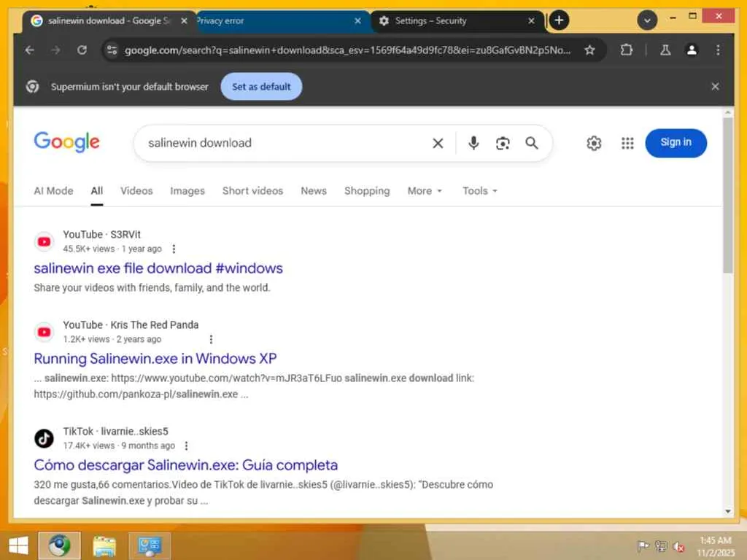Viewport: 747px width, 560px height.
Task: Click the page vertical scrollbar thumb
Action: point(727,194)
